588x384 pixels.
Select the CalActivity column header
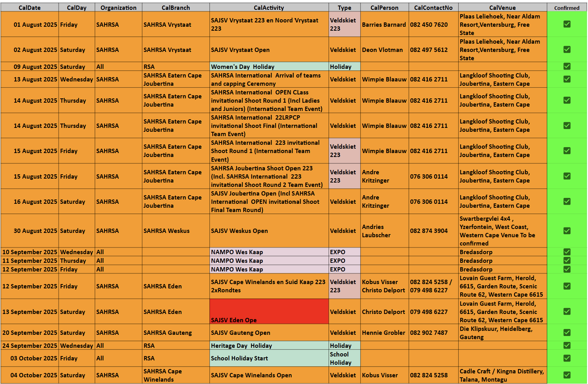click(x=269, y=7)
